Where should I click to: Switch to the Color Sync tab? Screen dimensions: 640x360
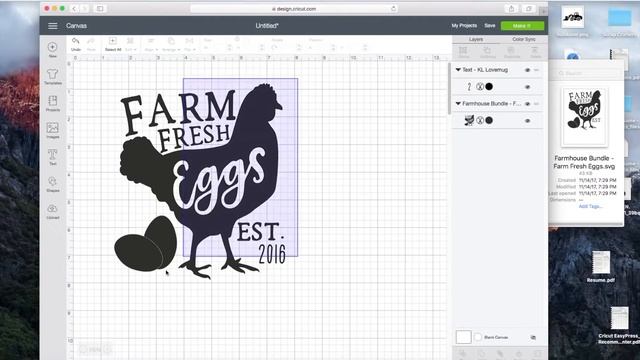(524, 39)
